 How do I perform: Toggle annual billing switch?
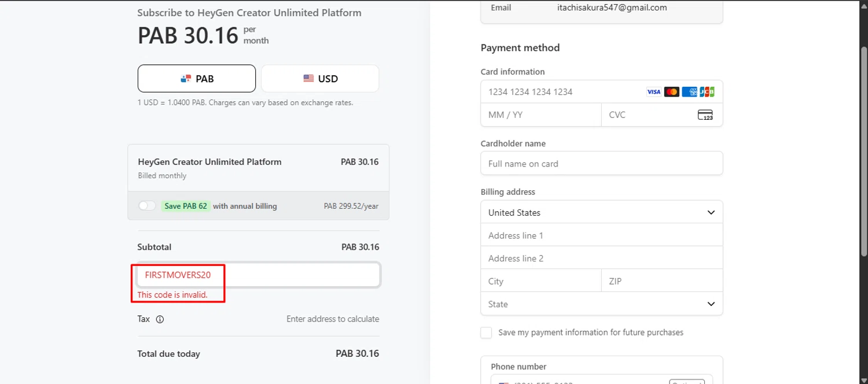(147, 206)
